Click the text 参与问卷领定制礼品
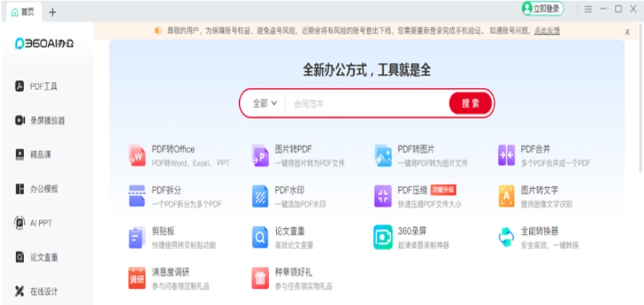644x305 pixels. point(181,287)
